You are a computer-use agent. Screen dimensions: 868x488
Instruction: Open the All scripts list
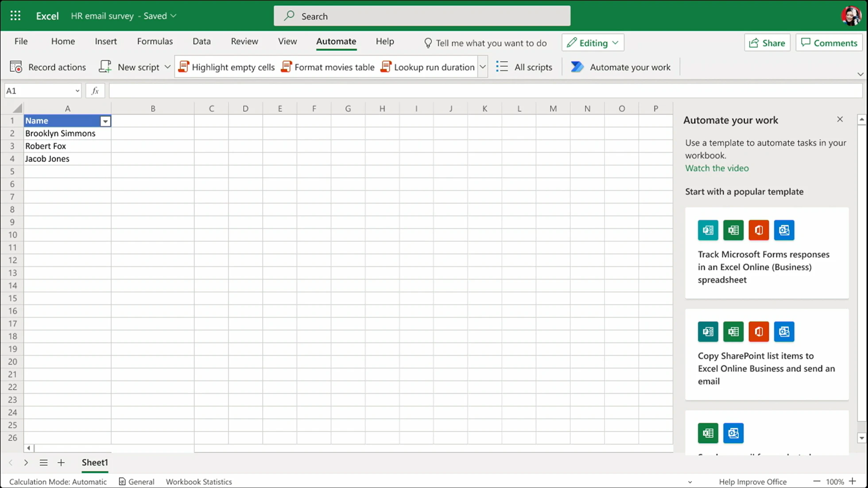[524, 67]
